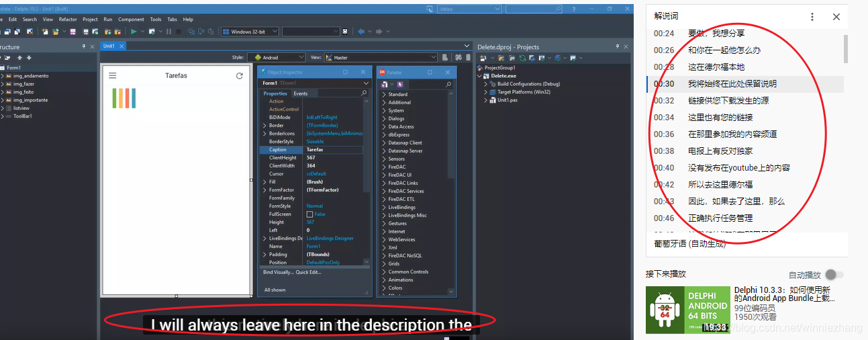This screenshot has height=340, width=868.
Task: Click the Quick Edit... link
Action: 309,272
